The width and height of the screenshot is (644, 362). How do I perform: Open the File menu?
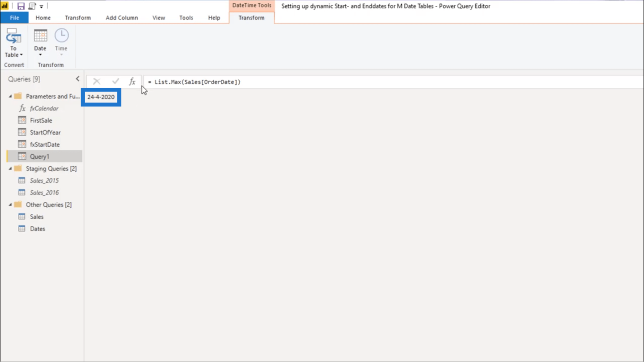[15, 18]
